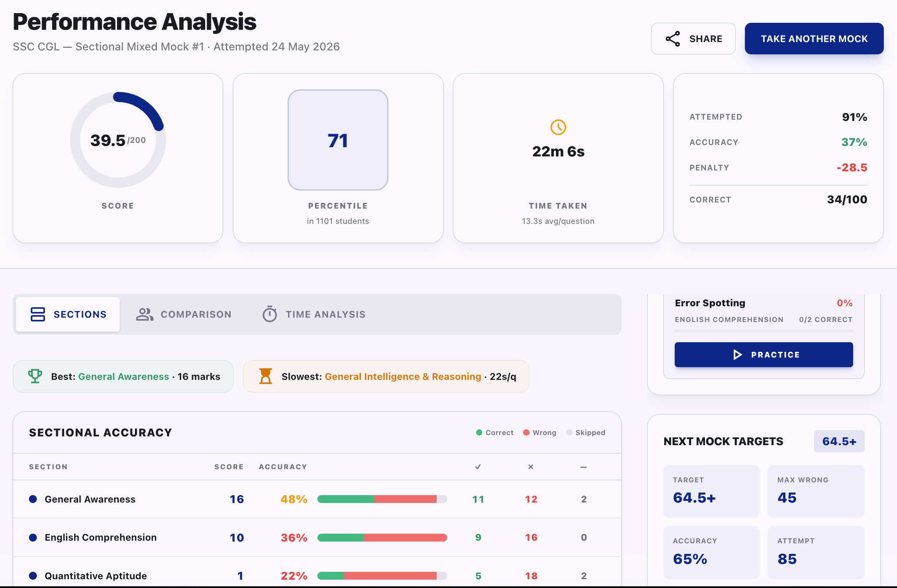Click the checkmark column header icon

click(x=478, y=467)
